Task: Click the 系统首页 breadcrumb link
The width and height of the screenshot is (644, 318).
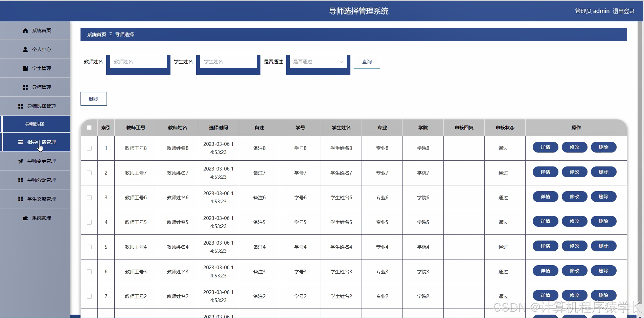Action: click(97, 35)
